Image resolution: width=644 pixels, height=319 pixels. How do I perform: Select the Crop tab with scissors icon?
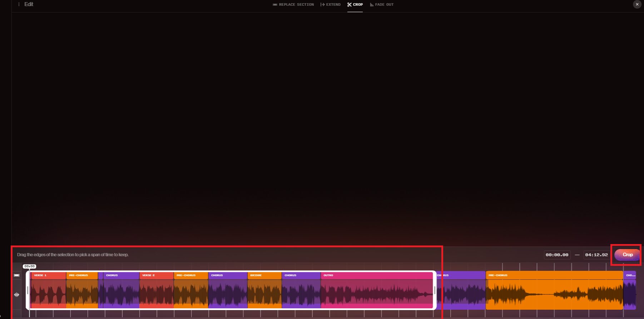click(355, 5)
